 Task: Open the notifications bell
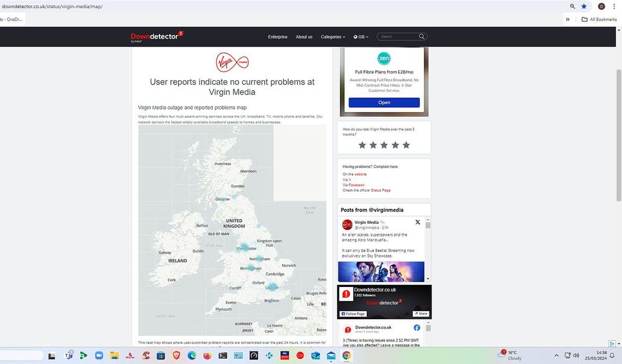pyautogui.click(x=612, y=355)
